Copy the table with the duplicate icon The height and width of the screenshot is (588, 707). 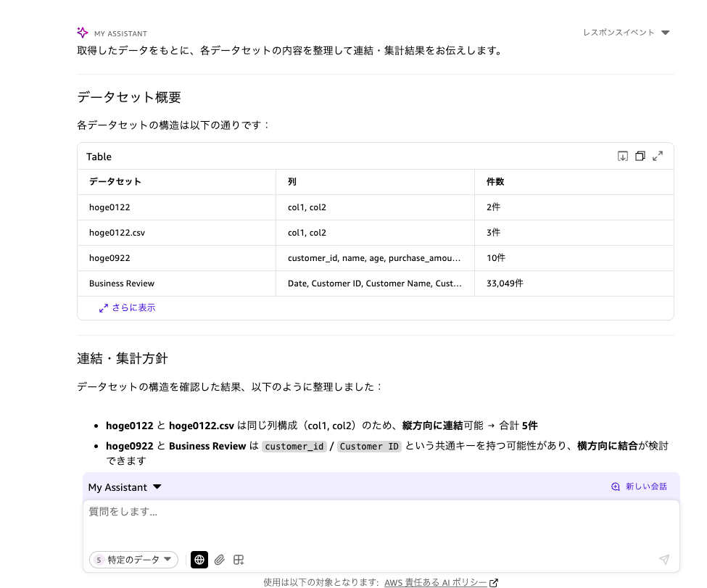pyautogui.click(x=640, y=156)
